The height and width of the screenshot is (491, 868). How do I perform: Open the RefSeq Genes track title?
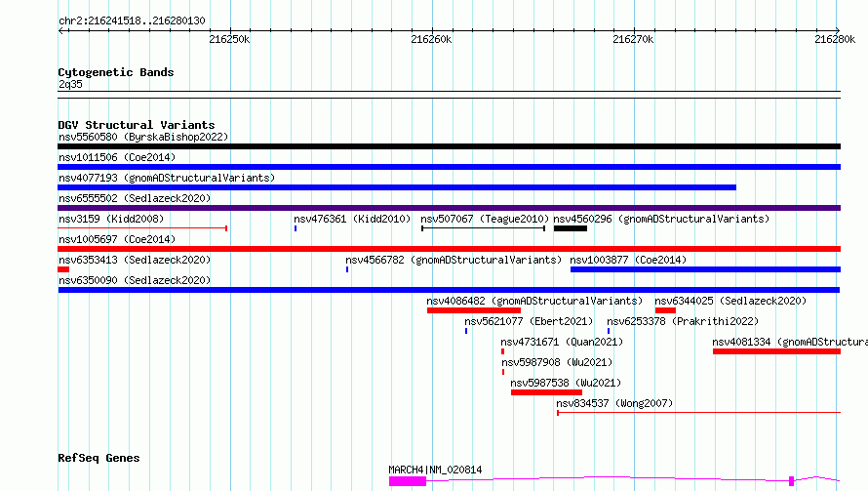pos(99,458)
